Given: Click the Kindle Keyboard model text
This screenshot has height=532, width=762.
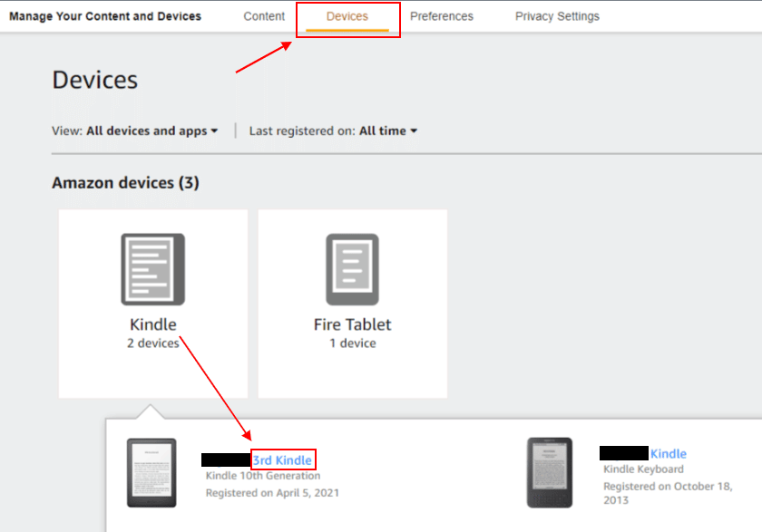Looking at the screenshot, I should click(x=643, y=469).
